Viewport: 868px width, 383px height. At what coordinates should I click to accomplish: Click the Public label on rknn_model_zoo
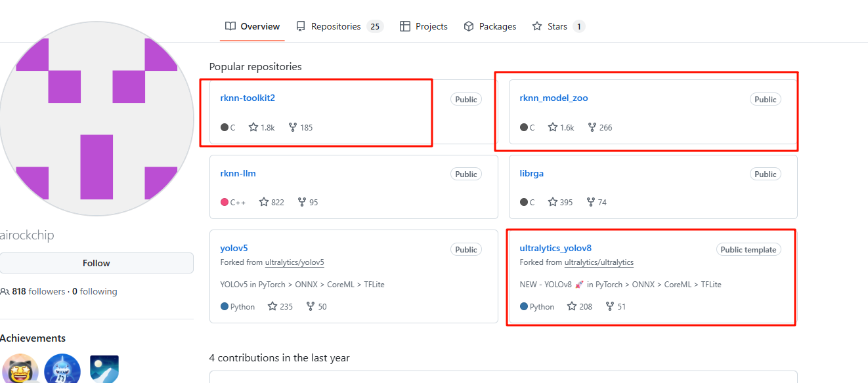point(766,100)
